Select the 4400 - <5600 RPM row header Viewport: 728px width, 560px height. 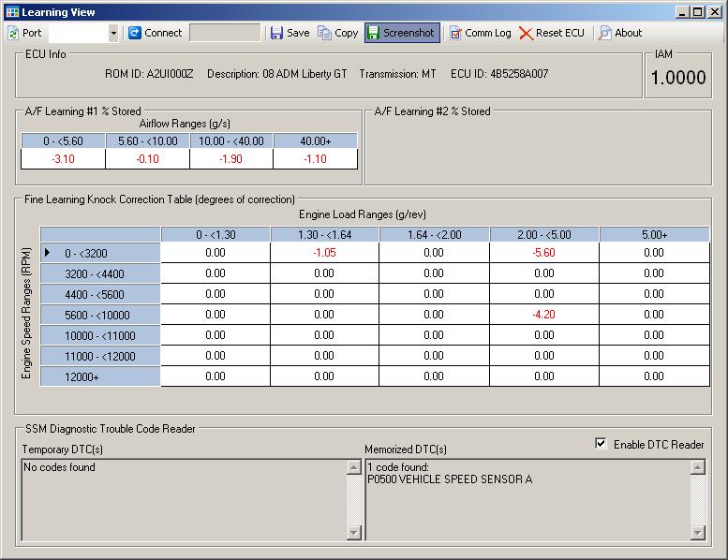coord(100,294)
